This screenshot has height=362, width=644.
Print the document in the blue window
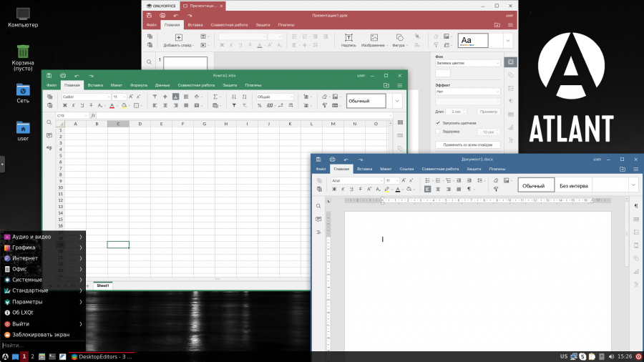332,160
